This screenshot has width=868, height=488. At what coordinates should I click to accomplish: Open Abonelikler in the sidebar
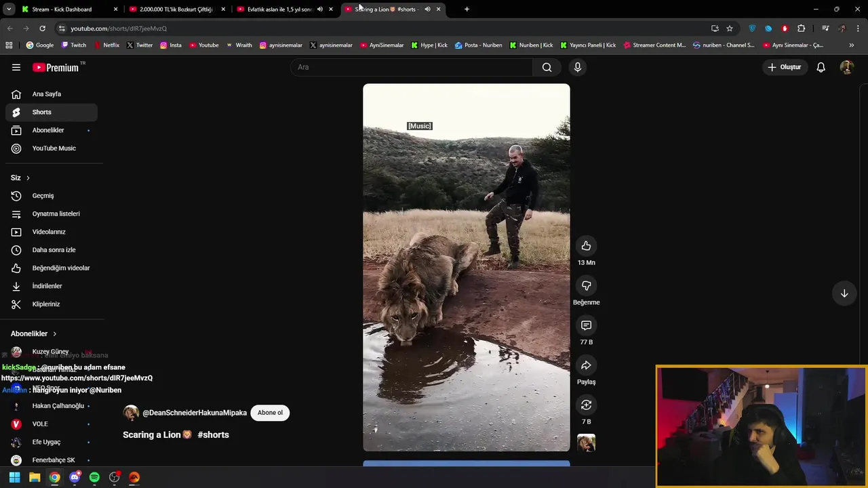[x=52, y=130]
